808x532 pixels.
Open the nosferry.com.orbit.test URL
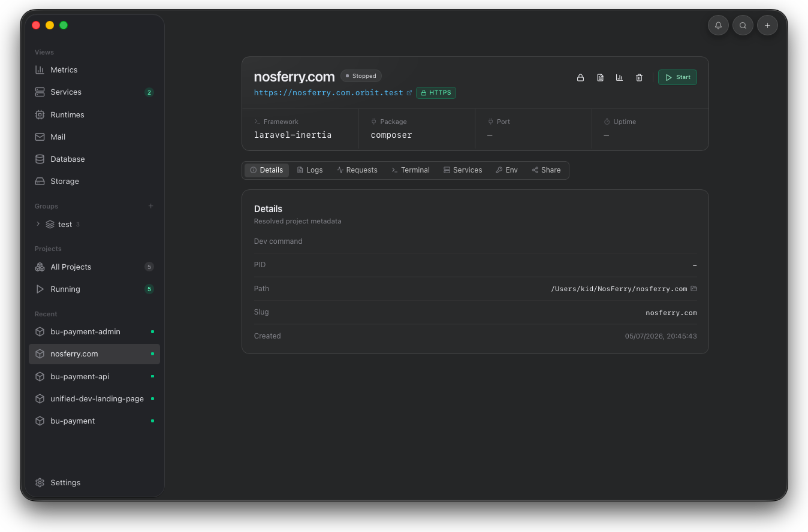point(328,93)
